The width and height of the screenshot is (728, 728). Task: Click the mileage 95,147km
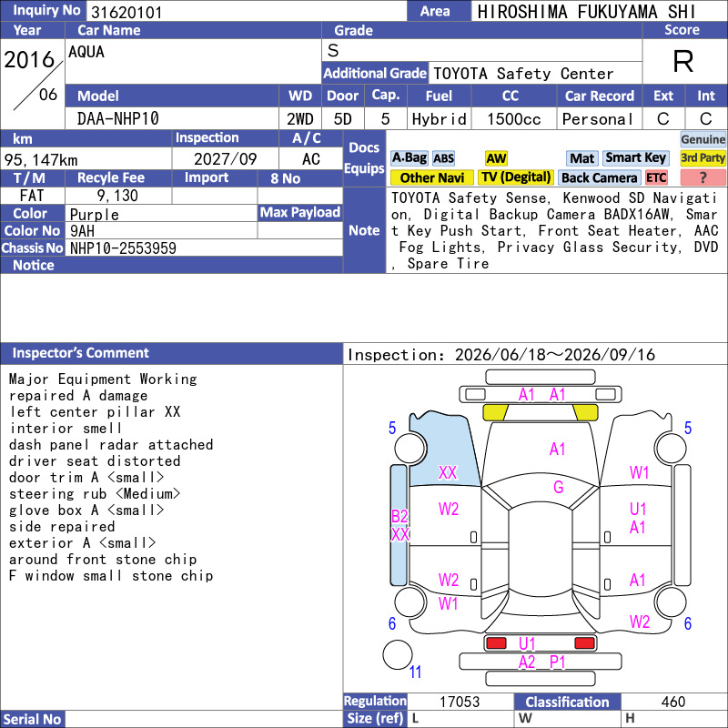tap(41, 160)
